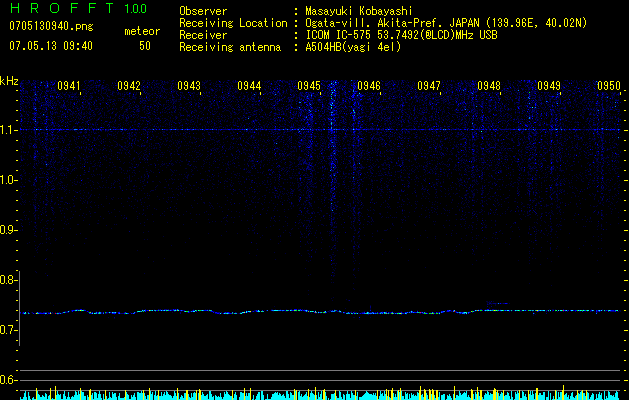
Task: Click the date stamp 07.05.13 09:40
Action: coord(51,46)
